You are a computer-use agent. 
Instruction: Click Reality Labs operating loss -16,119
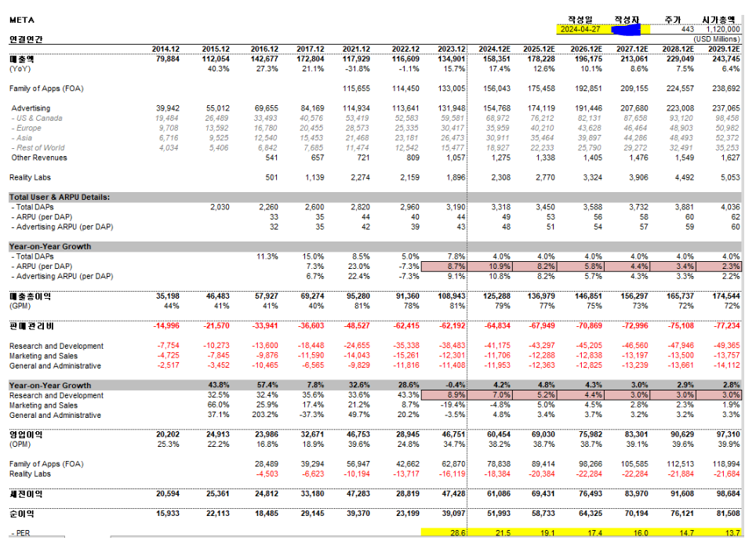[x=453, y=474]
